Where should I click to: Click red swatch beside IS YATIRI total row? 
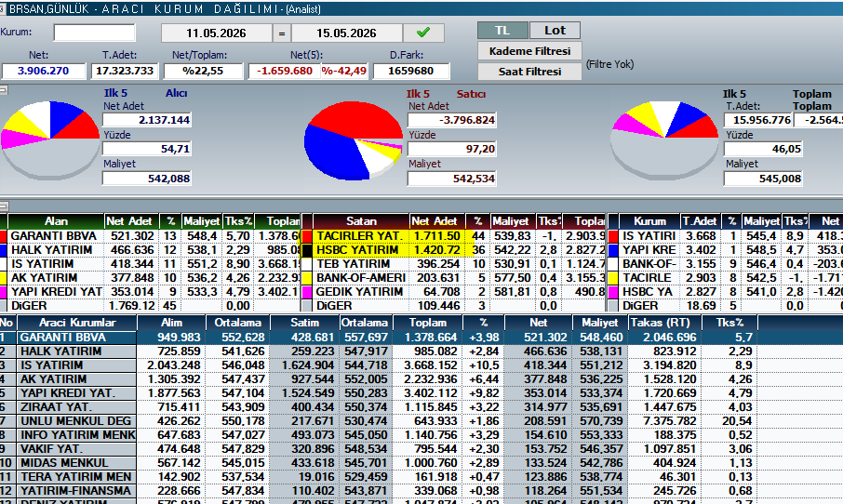[x=613, y=236]
